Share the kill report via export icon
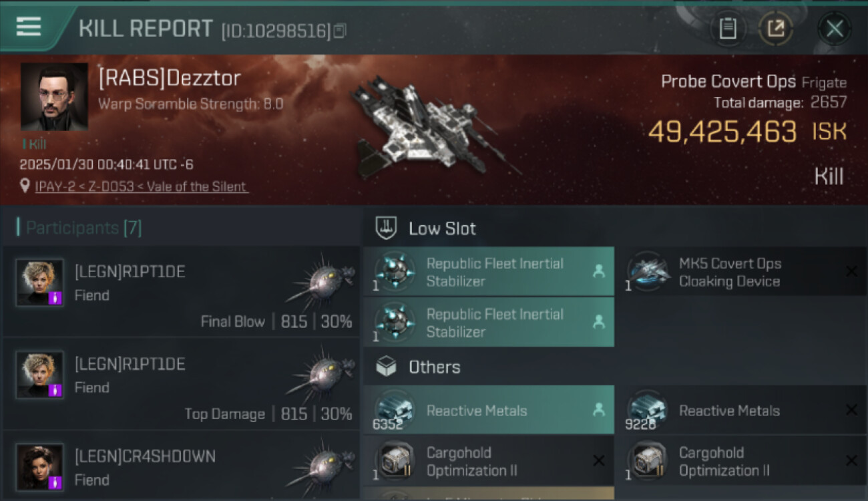 [775, 29]
